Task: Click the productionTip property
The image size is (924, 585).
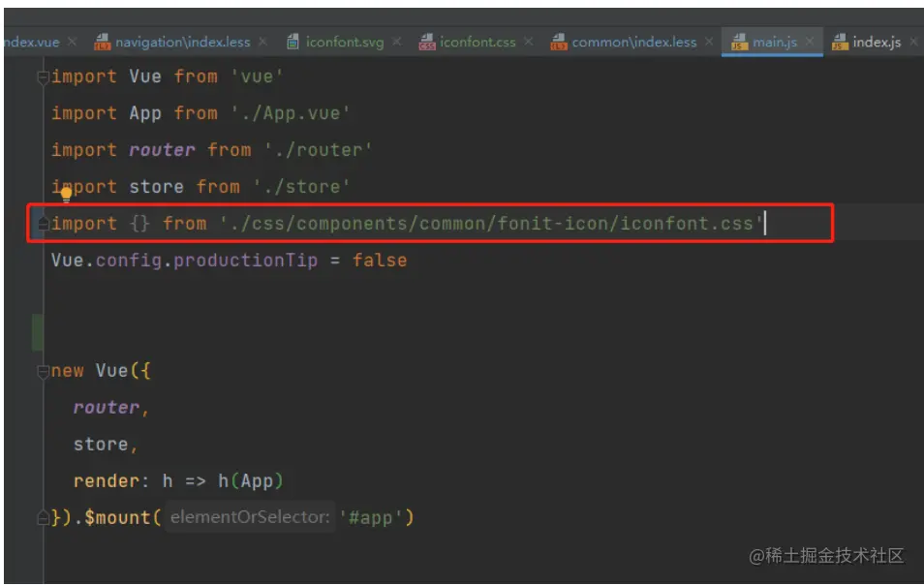Action: tap(245, 261)
